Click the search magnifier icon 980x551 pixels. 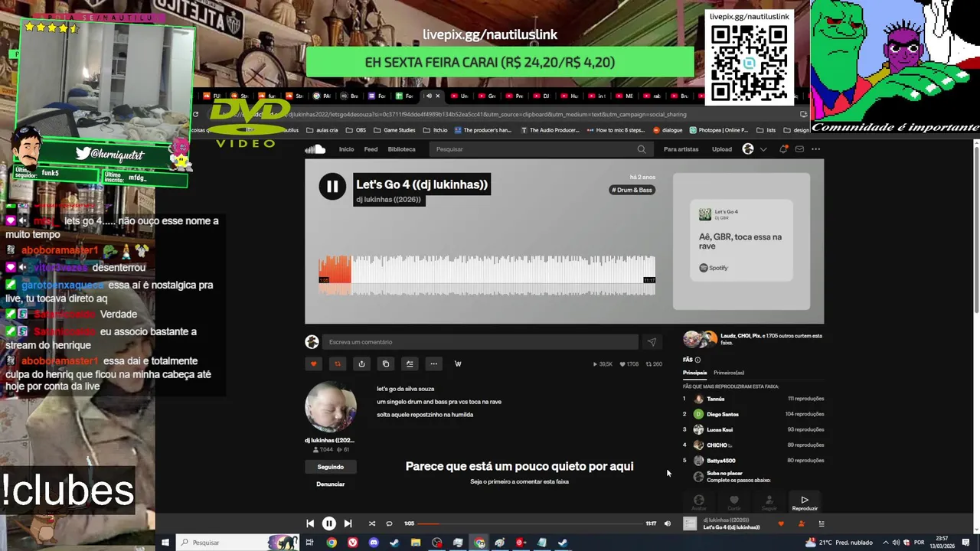(642, 149)
